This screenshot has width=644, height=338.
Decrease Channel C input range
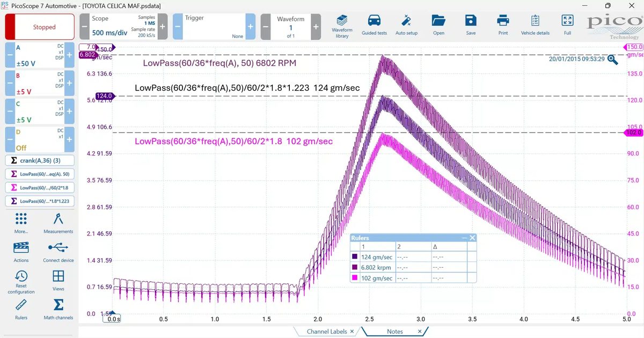pyautogui.click(x=10, y=111)
